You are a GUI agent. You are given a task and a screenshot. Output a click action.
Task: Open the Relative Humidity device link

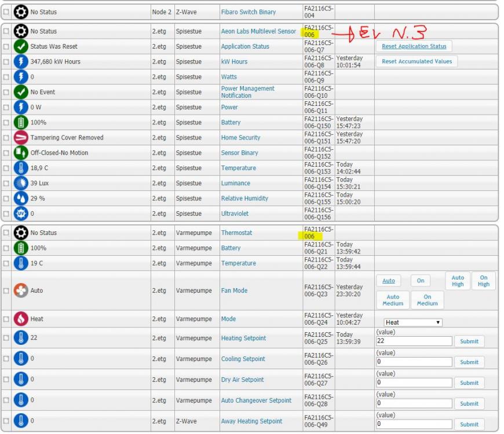pos(244,198)
